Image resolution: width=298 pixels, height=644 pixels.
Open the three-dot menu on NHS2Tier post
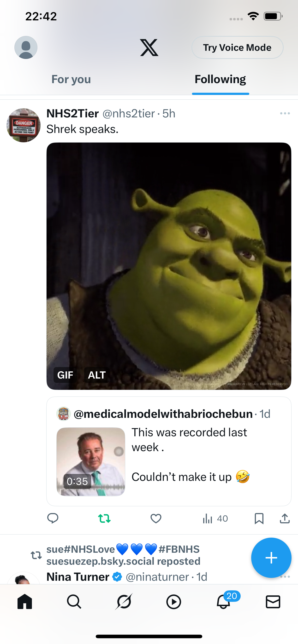(x=285, y=114)
